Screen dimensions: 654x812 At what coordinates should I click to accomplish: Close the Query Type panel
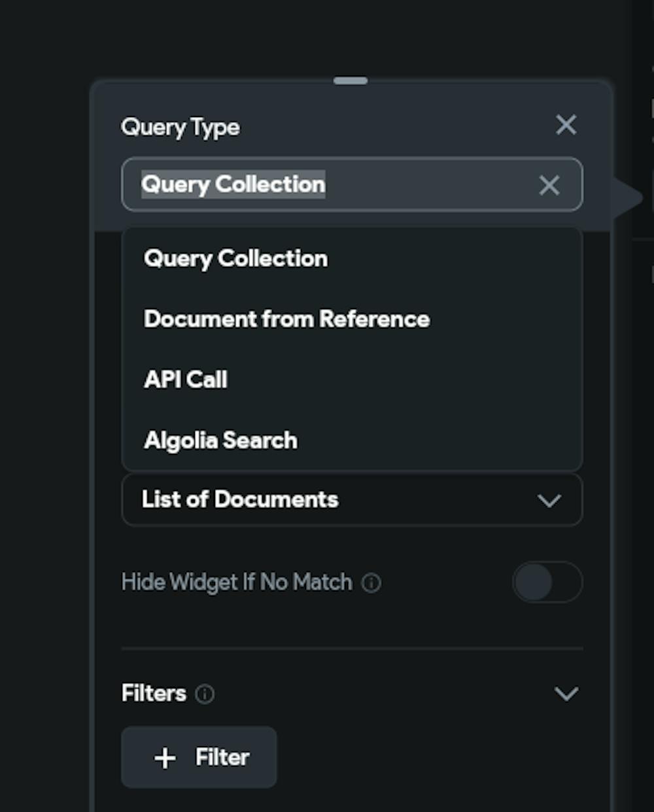pyautogui.click(x=566, y=124)
